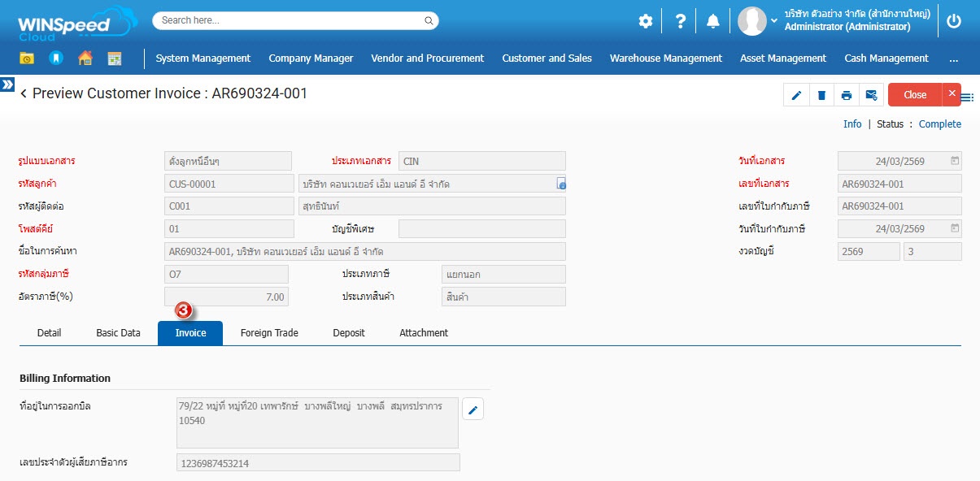The height and width of the screenshot is (481, 980).
Task: Open the Info link near Status
Action: (x=852, y=124)
